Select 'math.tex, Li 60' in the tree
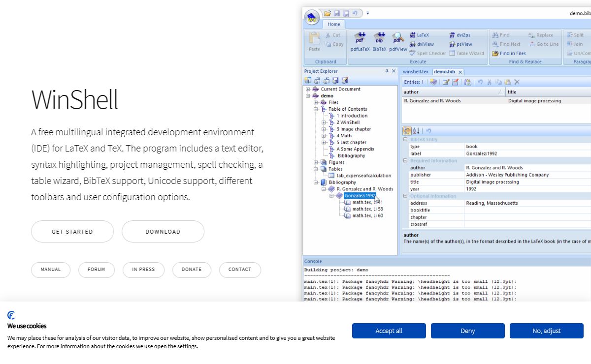Image resolution: width=591 pixels, height=364 pixels. pyautogui.click(x=367, y=215)
